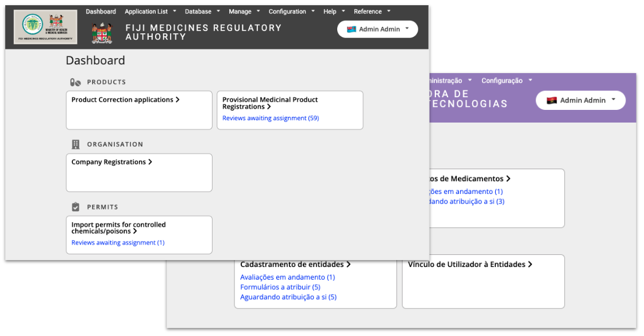Click the building icon next to ORGANISATION
This screenshot has width=644, height=336.
[x=76, y=144]
